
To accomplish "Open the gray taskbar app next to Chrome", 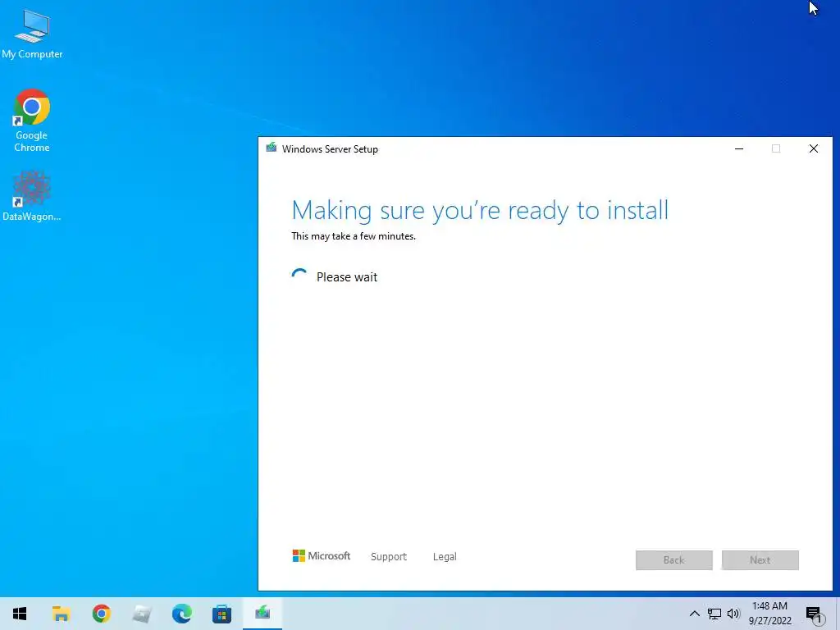I will pyautogui.click(x=142, y=614).
